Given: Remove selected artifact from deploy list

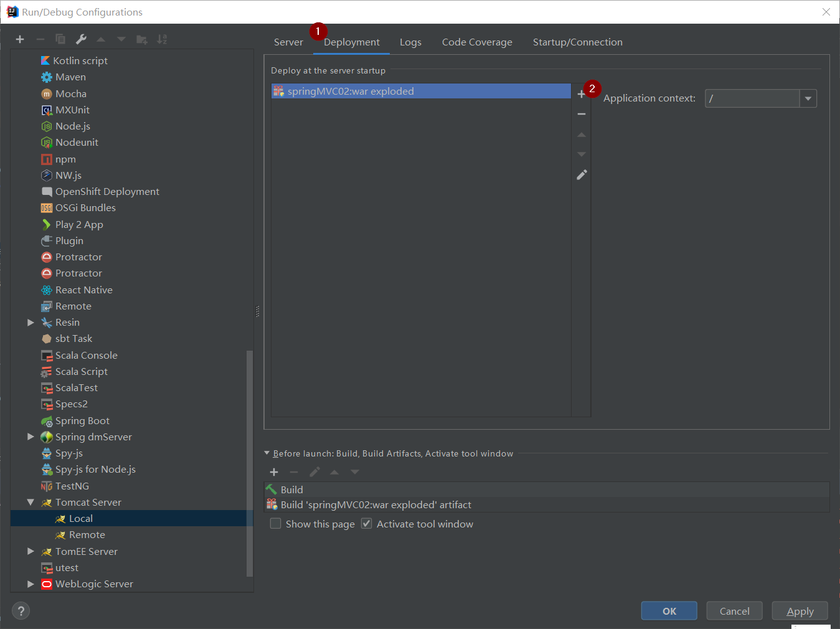Looking at the screenshot, I should click(582, 114).
